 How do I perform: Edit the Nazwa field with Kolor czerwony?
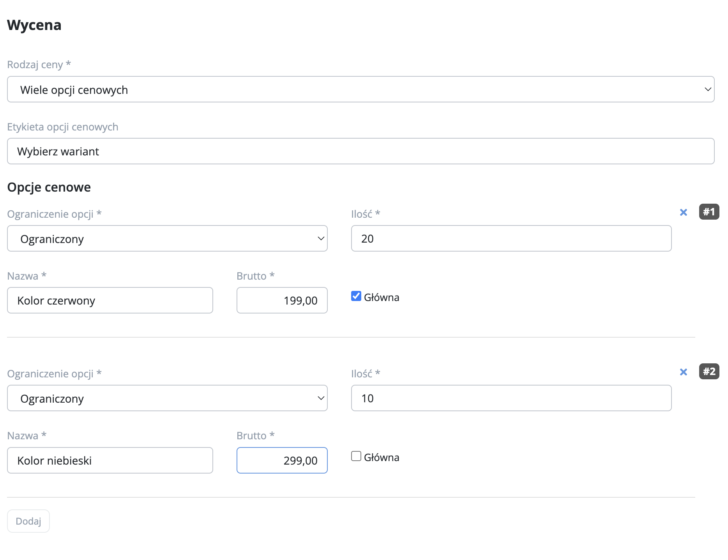click(x=110, y=301)
